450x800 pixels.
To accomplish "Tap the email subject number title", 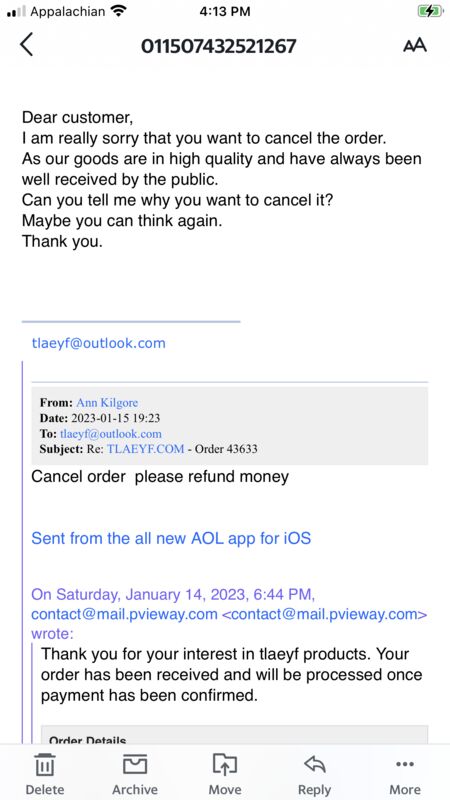I will pyautogui.click(x=218, y=46).
